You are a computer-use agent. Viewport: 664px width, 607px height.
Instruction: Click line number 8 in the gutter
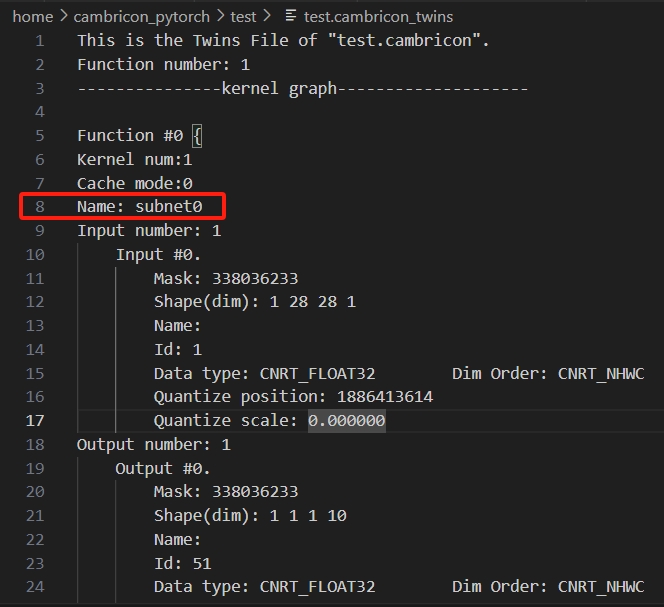pyautogui.click(x=40, y=207)
